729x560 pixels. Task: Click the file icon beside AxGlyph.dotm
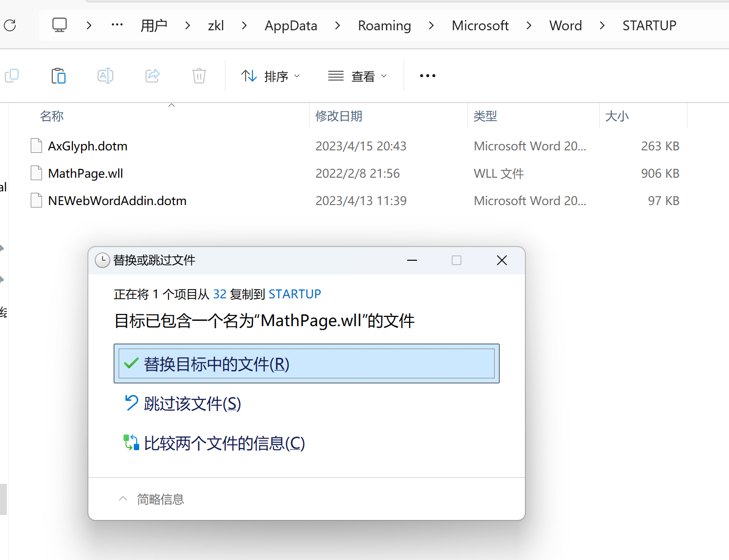[36, 145]
